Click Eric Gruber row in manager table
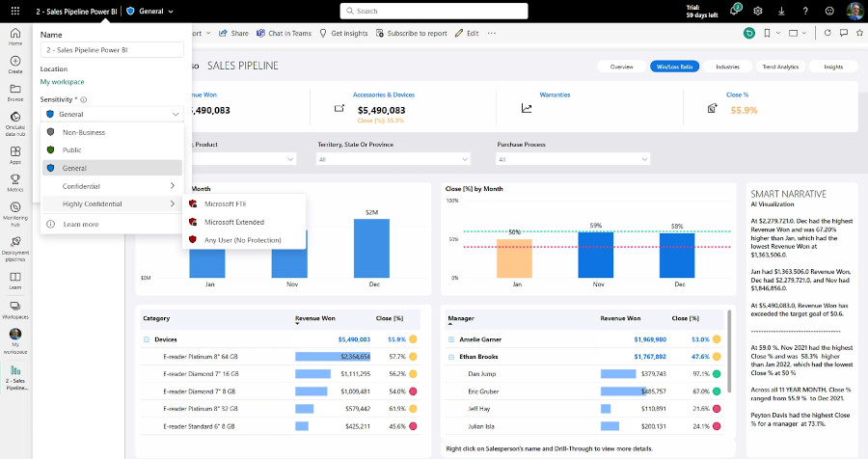 coord(584,391)
